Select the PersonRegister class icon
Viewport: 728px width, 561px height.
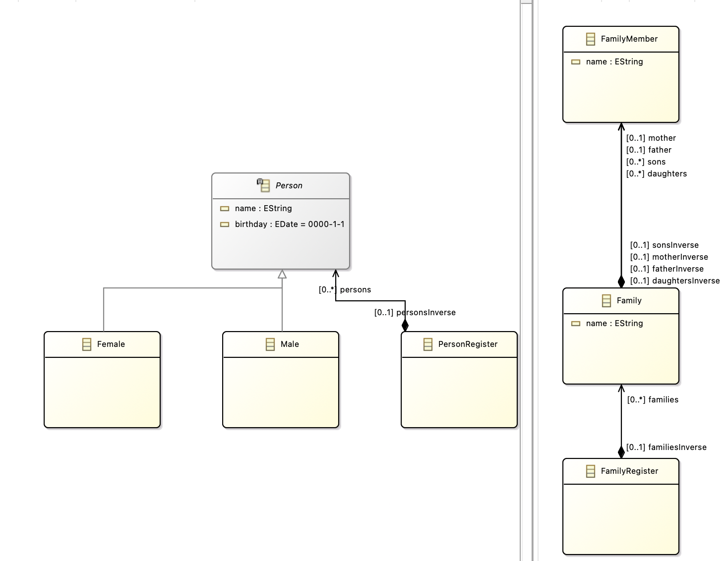click(x=428, y=344)
